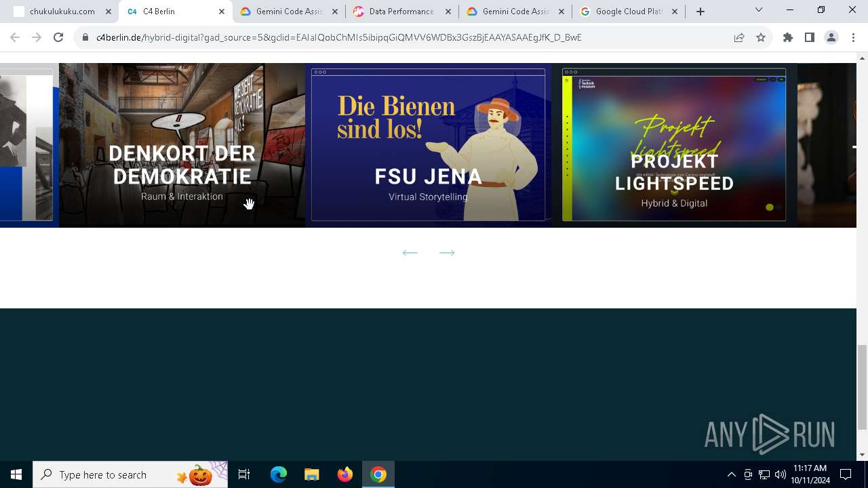The height and width of the screenshot is (488, 868).
Task: Select Chrome in the taskbar
Action: (378, 474)
